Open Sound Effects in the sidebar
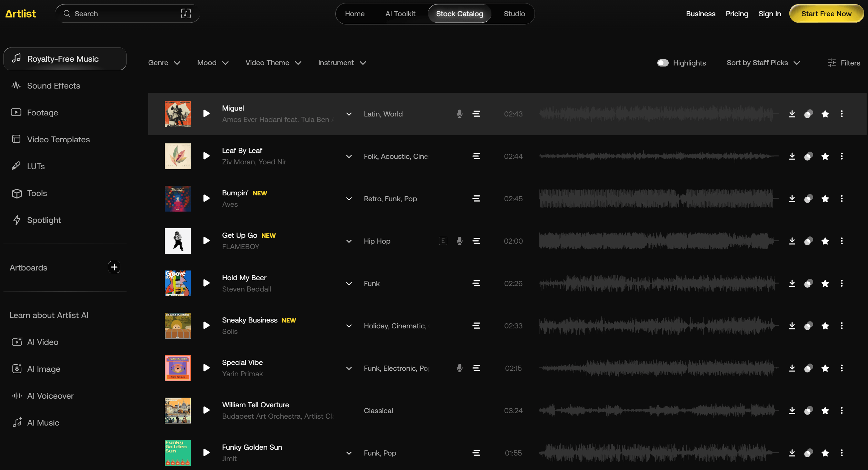The image size is (868, 470). 65,85
